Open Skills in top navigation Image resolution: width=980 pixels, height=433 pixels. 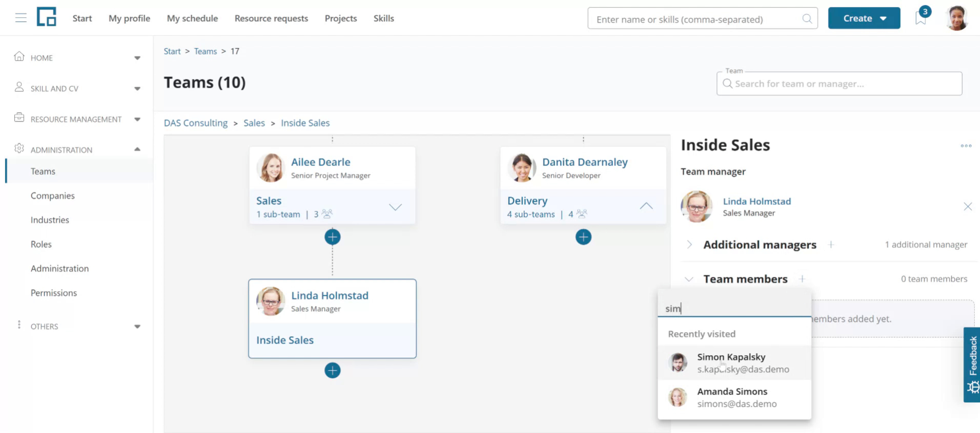tap(383, 18)
